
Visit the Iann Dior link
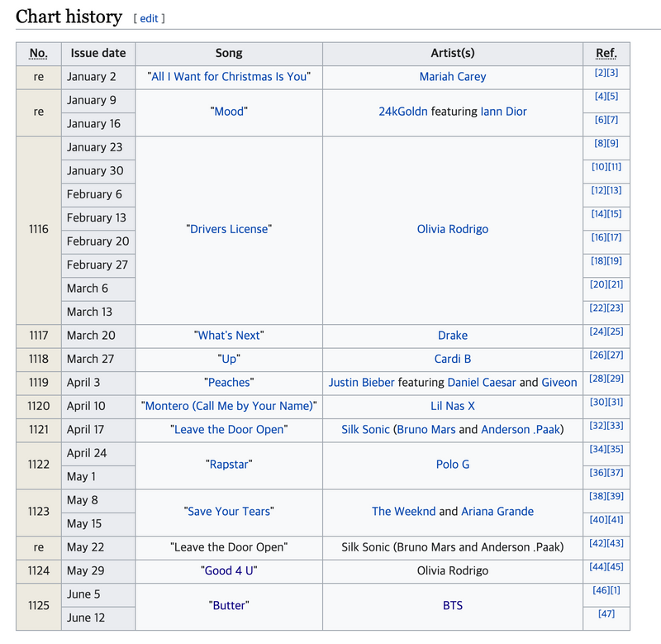pos(503,112)
